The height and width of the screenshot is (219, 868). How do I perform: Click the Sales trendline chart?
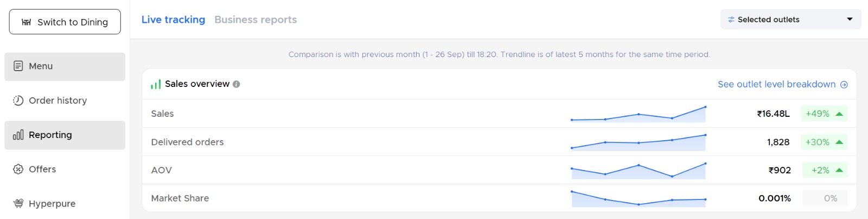tap(639, 114)
